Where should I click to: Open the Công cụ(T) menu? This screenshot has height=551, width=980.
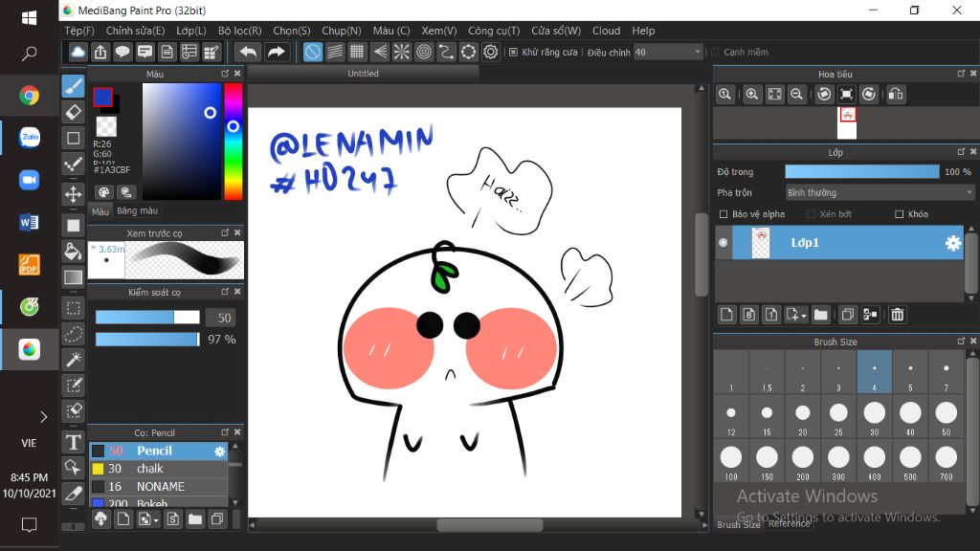[494, 31]
